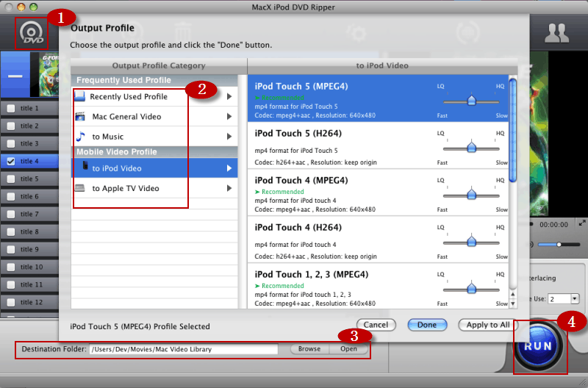The height and width of the screenshot is (388, 588).
Task: Click the fullscreen expand icon in preview
Action: (581, 223)
